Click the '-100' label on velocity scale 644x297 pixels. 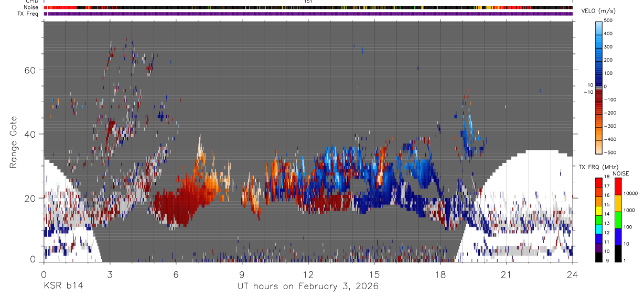(610, 100)
